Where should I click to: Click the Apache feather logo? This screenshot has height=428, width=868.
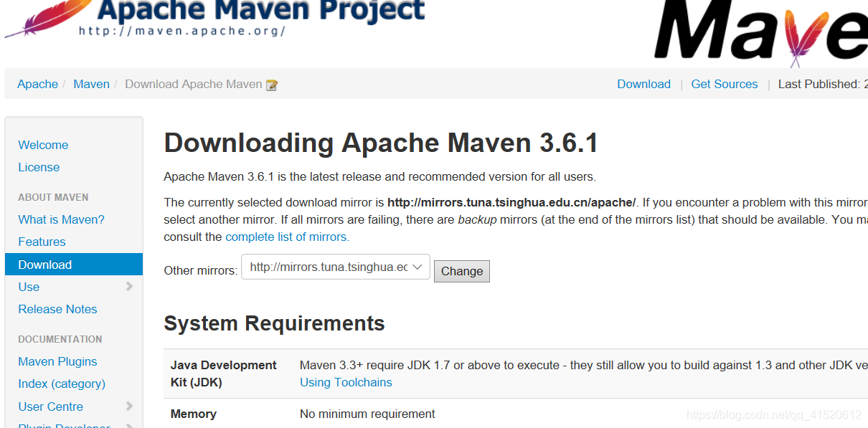47,19
